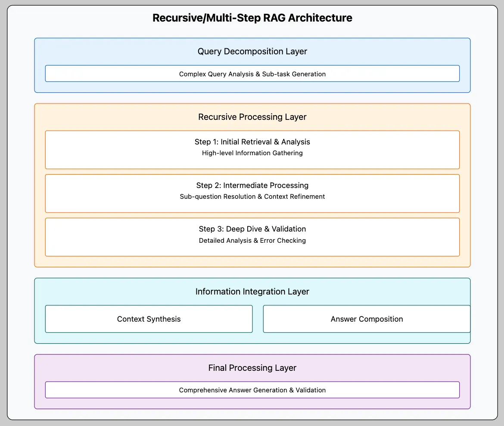Click the Final Processing Layer heading
Image resolution: width=504 pixels, height=426 pixels.
[x=252, y=368]
